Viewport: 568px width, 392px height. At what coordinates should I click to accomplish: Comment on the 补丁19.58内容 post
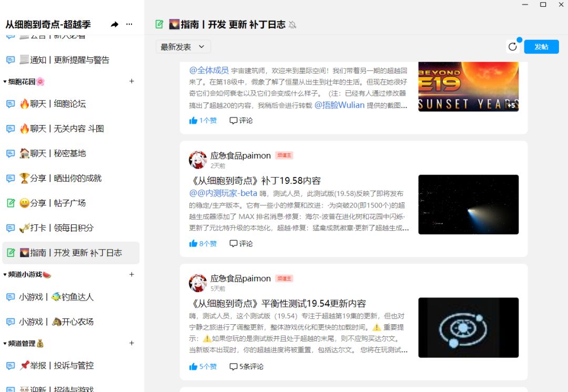coord(241,244)
